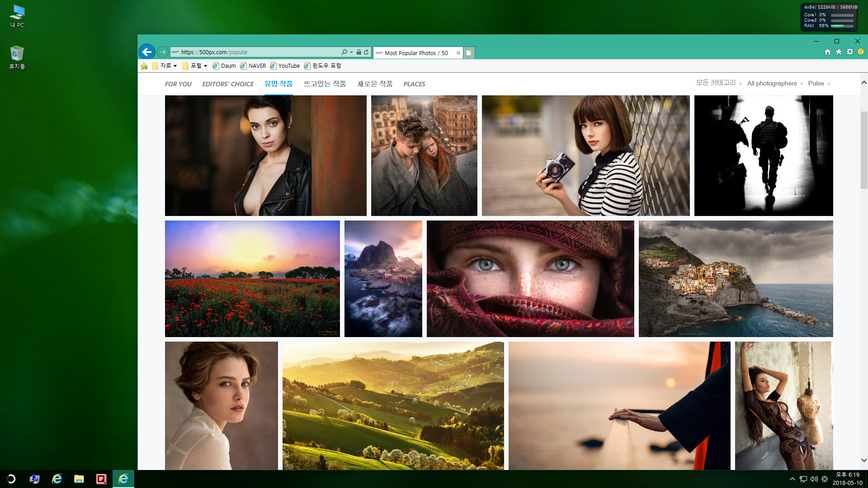Open golden rolling hills landscape photo

click(x=393, y=406)
